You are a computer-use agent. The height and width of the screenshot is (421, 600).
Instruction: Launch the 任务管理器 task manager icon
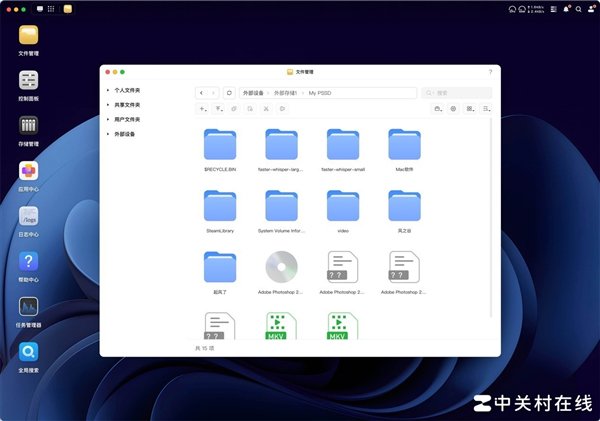click(x=28, y=307)
